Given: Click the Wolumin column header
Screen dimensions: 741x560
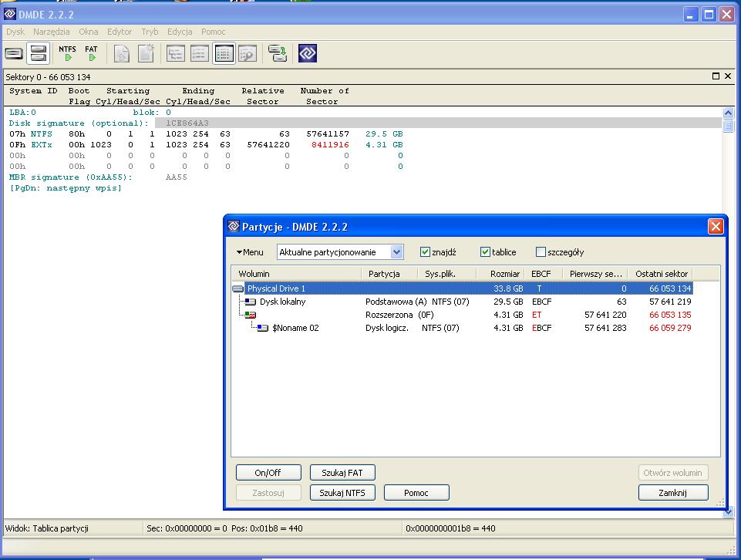Looking at the screenshot, I should (296, 274).
